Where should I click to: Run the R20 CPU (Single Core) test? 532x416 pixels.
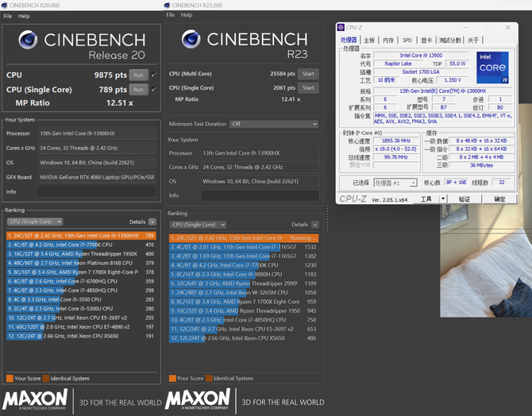138,90
